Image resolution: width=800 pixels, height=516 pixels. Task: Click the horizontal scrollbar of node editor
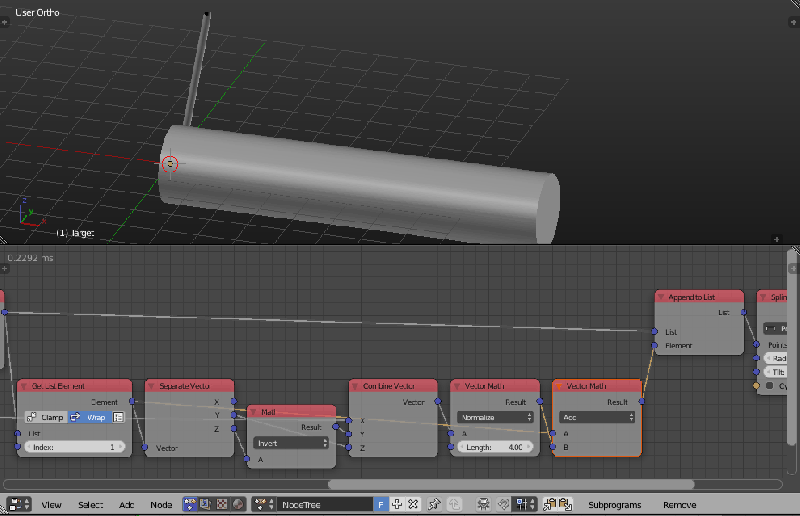(511, 484)
